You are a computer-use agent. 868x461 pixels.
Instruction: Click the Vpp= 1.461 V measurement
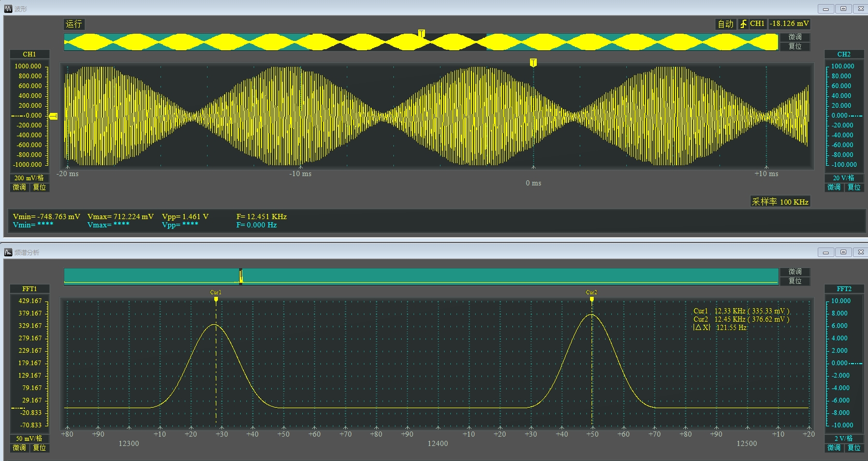pyautogui.click(x=185, y=217)
